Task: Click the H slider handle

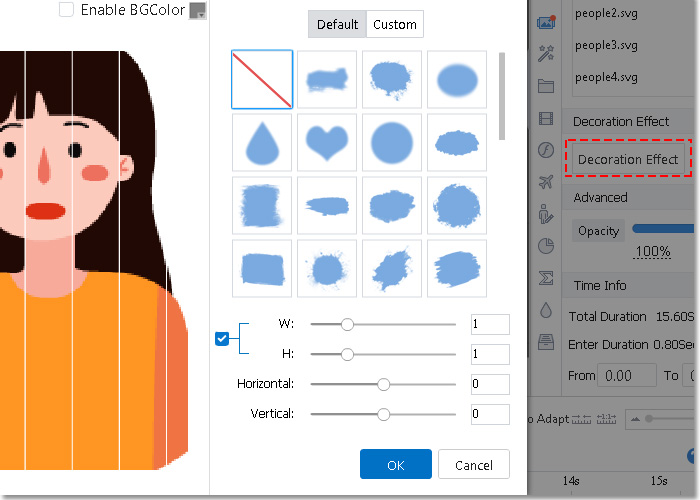Action: pyautogui.click(x=347, y=354)
